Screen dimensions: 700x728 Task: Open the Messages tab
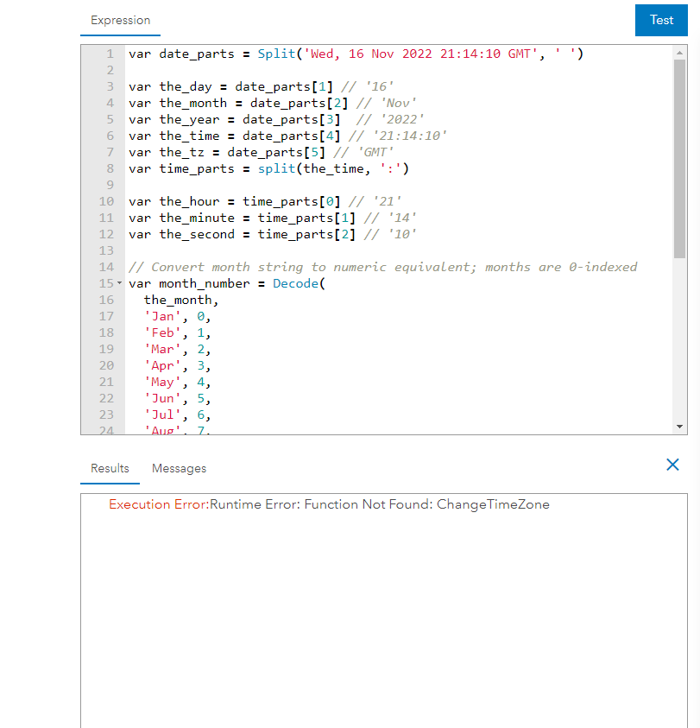tap(179, 468)
